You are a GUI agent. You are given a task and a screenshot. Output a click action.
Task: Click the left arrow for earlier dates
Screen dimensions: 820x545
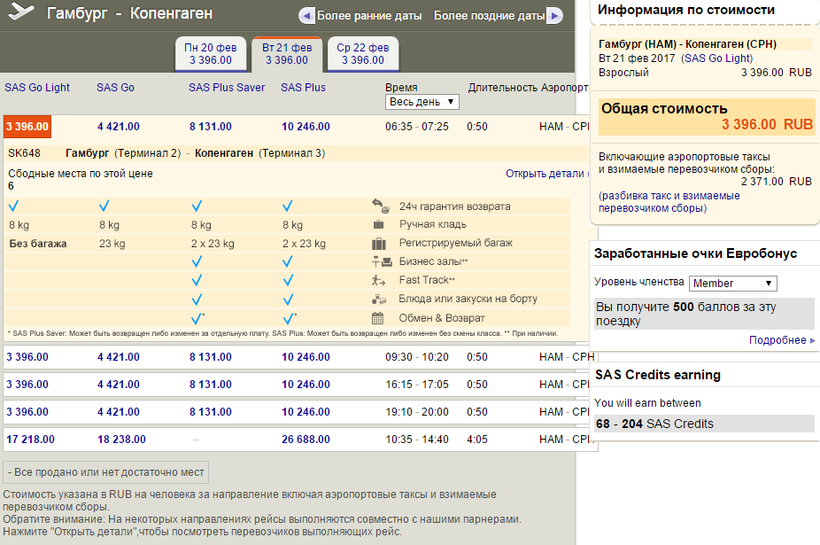[x=306, y=16]
